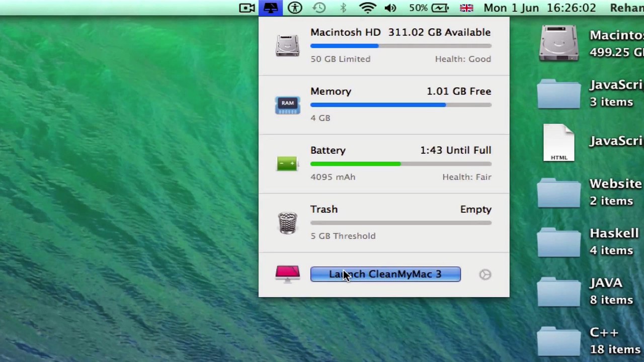Click the Trash bin icon in menu

(287, 223)
